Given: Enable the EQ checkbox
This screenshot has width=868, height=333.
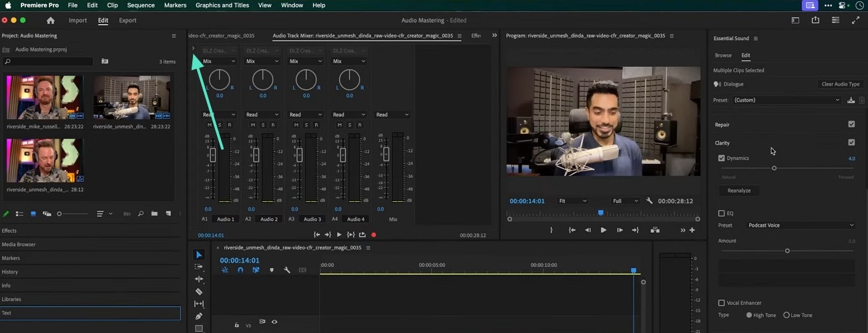Looking at the screenshot, I should point(721,213).
